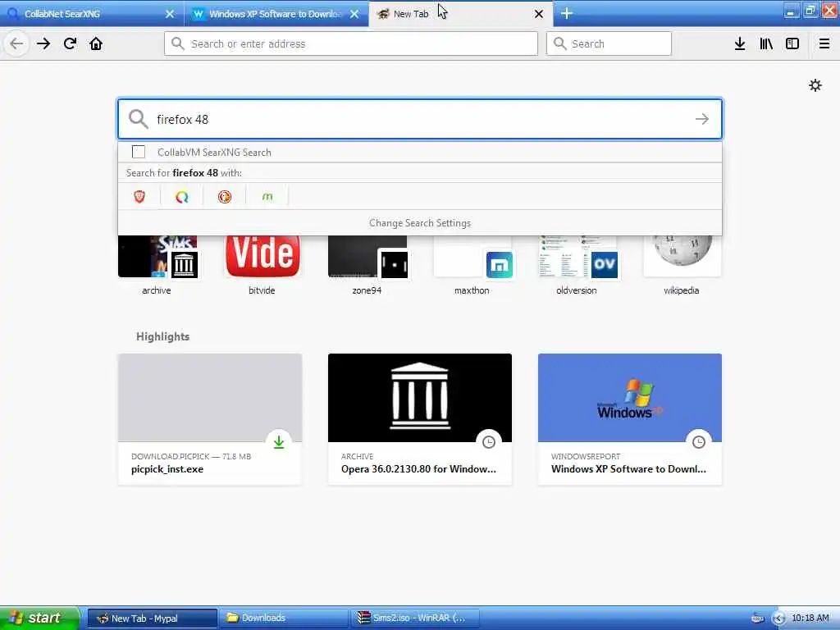Go forward with the forward arrow button
Image resolution: width=840 pixels, height=630 pixels.
coord(43,43)
